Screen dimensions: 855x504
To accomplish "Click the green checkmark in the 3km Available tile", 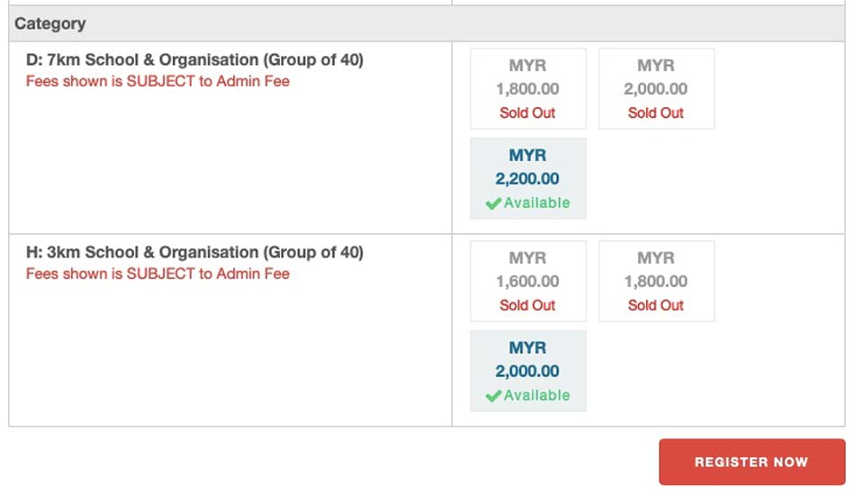I will point(493,396).
